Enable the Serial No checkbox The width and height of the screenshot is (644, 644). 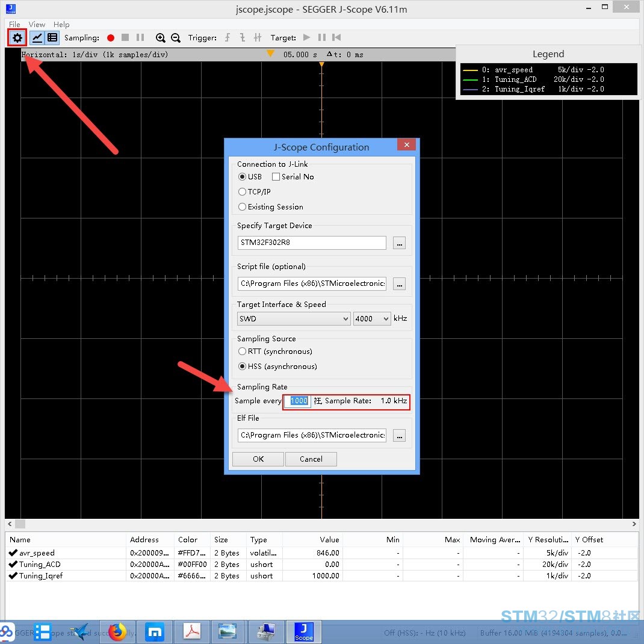pyautogui.click(x=276, y=176)
